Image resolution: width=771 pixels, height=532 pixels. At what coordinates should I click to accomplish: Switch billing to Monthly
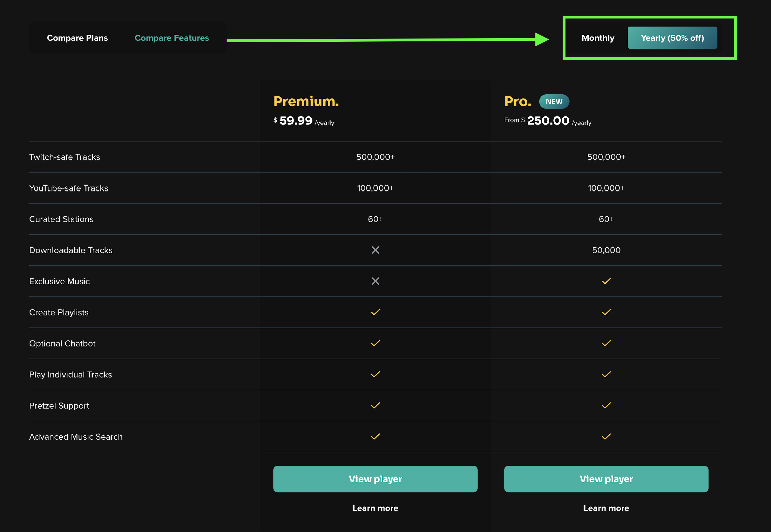[x=598, y=38]
